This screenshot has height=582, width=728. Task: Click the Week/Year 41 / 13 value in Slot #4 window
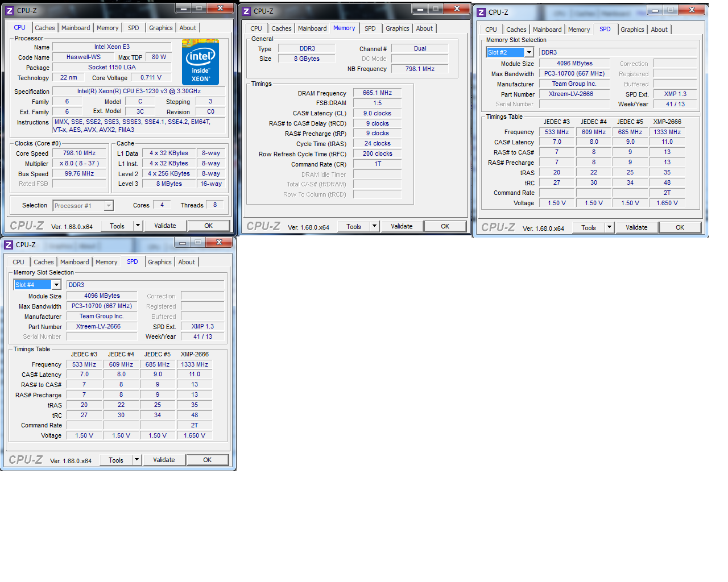(202, 337)
